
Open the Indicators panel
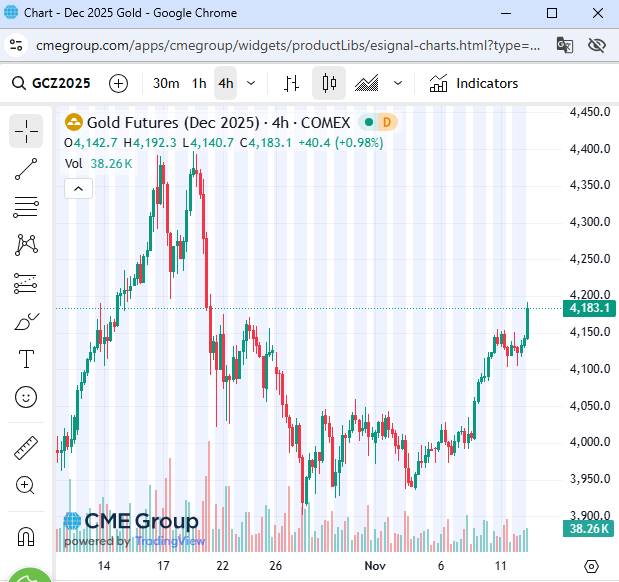coord(474,83)
